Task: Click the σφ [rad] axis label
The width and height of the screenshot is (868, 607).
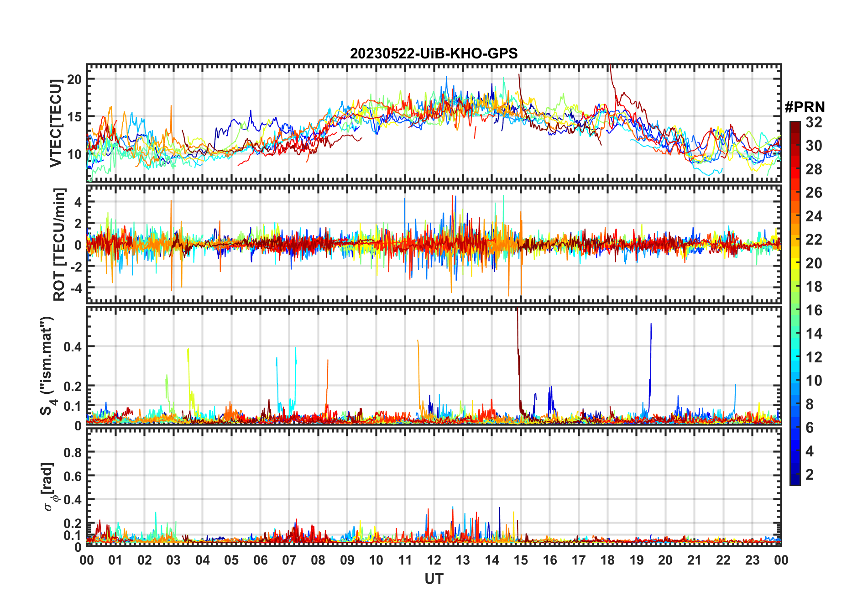Action: tap(51, 487)
